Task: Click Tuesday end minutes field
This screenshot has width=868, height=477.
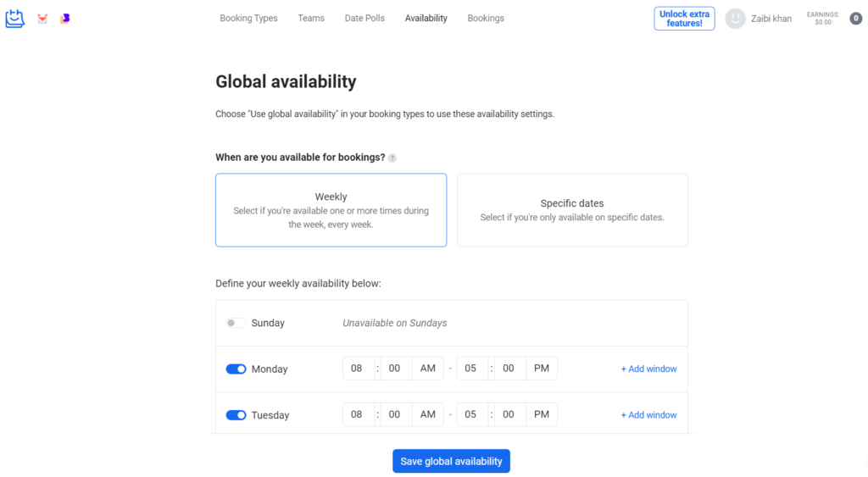Action: (x=509, y=414)
